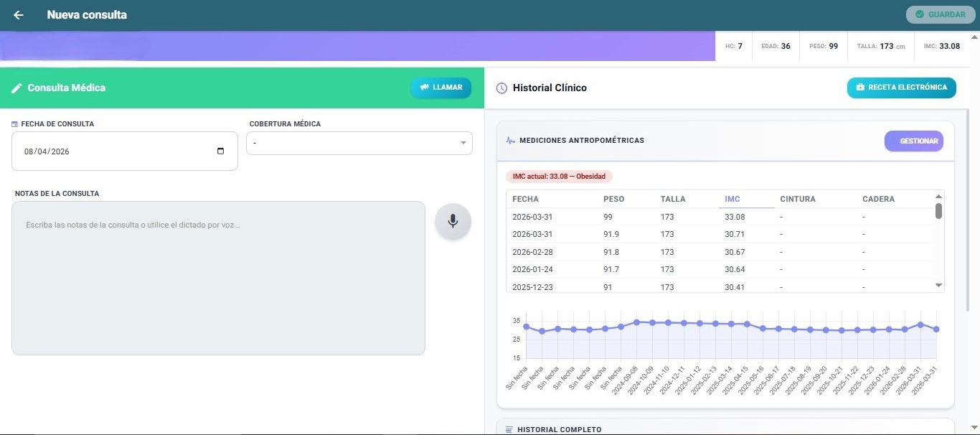Click the IMC cell showing 30.41

[x=735, y=287]
